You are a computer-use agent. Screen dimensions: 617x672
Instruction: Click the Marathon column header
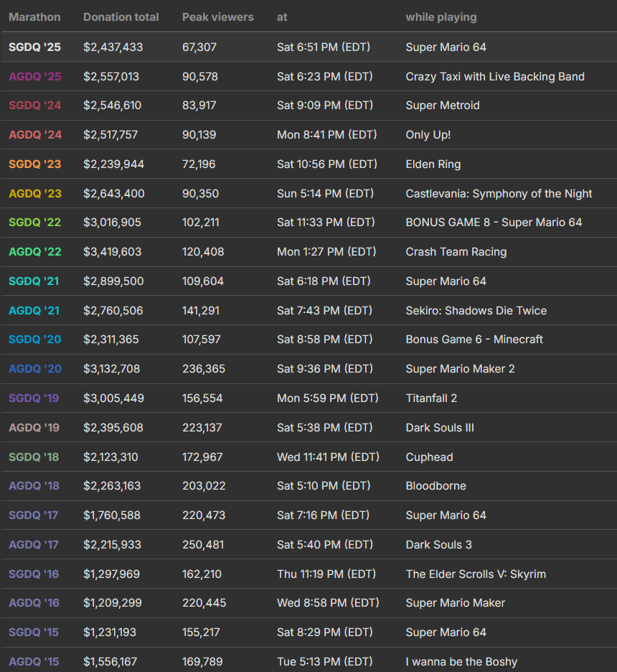34,17
